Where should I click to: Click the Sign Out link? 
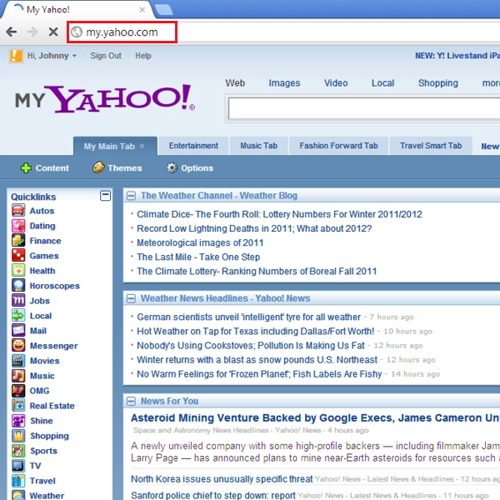[x=106, y=56]
